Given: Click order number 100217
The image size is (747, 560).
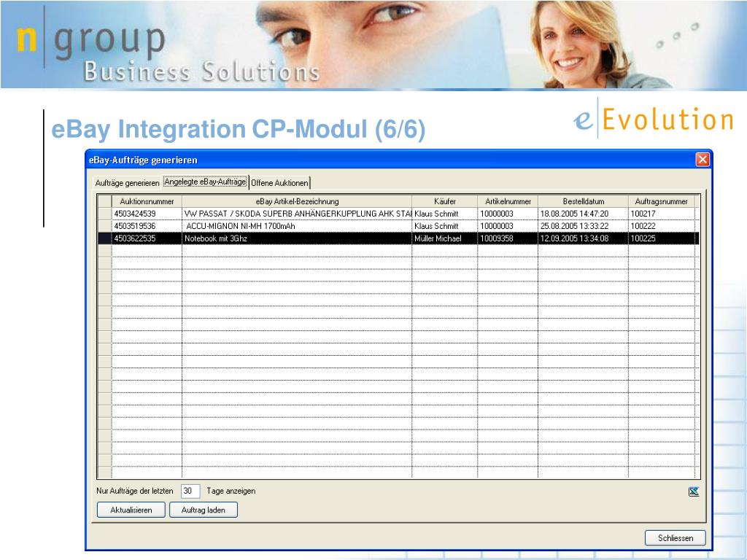Looking at the screenshot, I should 661,214.
